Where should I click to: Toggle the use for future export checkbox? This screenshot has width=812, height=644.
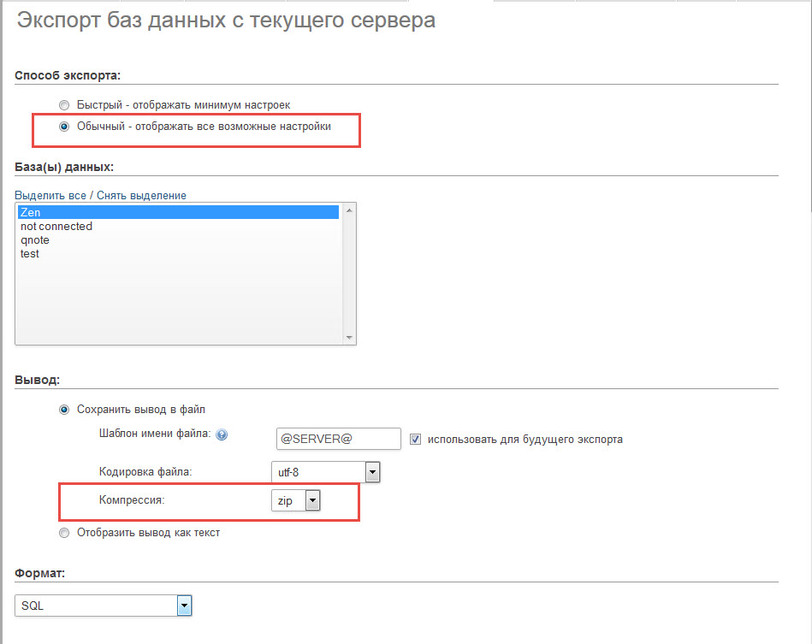(x=415, y=440)
